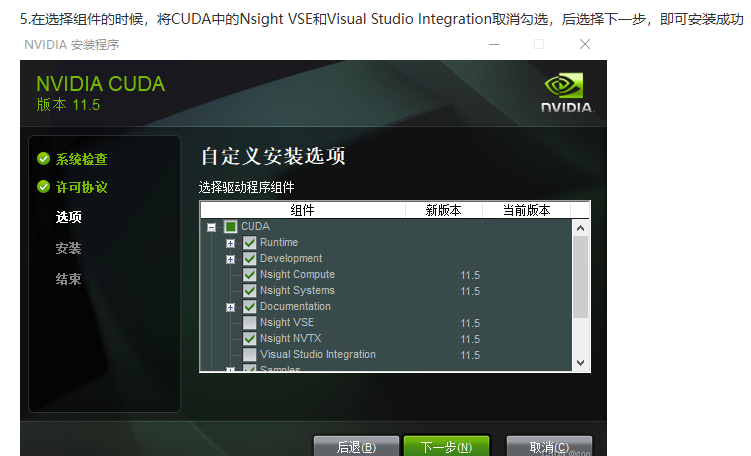The height and width of the screenshot is (456, 751).
Task: Click the component list scroll up arrow
Action: click(x=580, y=228)
